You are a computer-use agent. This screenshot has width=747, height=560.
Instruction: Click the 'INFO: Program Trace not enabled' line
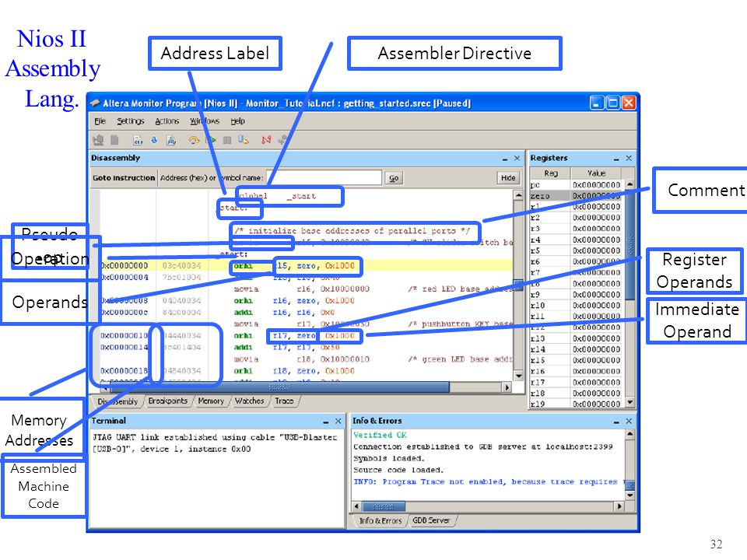(488, 482)
